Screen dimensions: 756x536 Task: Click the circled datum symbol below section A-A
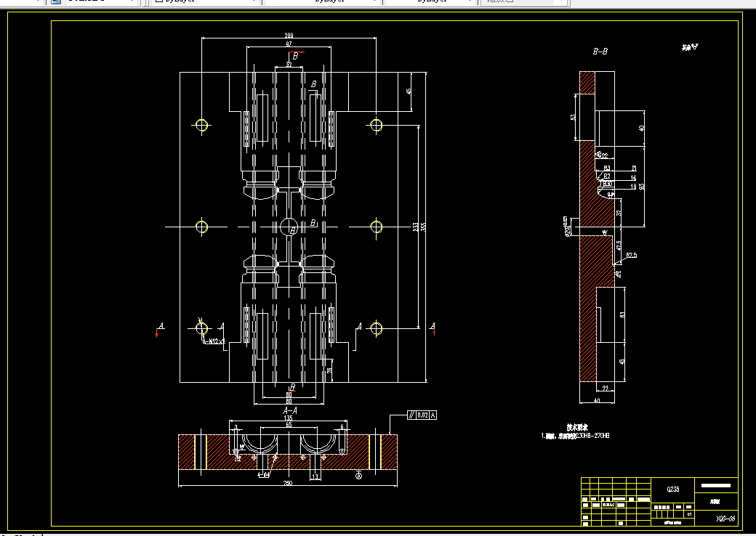(x=358, y=476)
